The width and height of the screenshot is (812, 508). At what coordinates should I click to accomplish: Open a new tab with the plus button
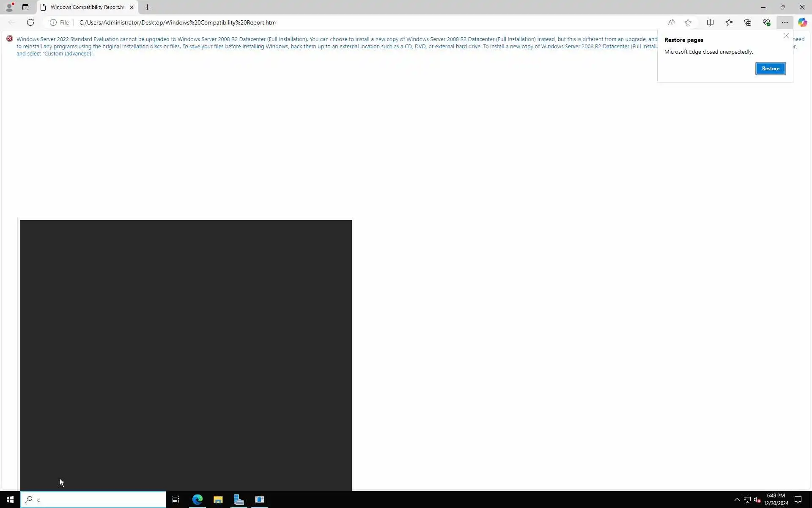147,7
